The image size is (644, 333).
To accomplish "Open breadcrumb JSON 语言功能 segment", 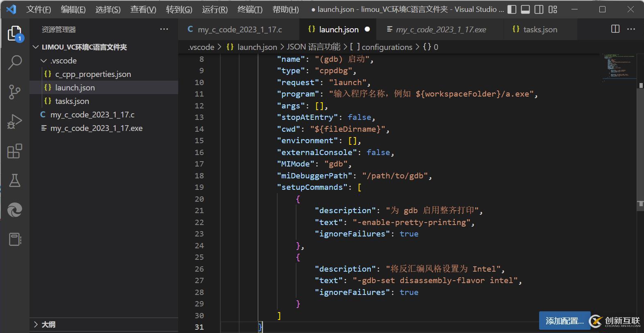I will point(313,47).
